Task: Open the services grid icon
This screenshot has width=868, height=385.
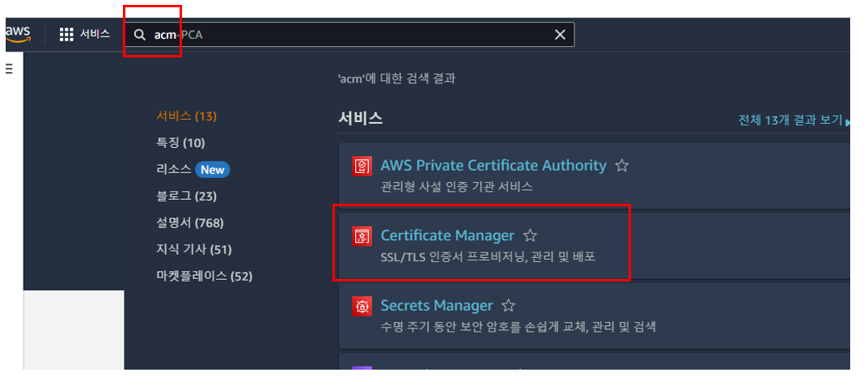Action: pos(66,34)
